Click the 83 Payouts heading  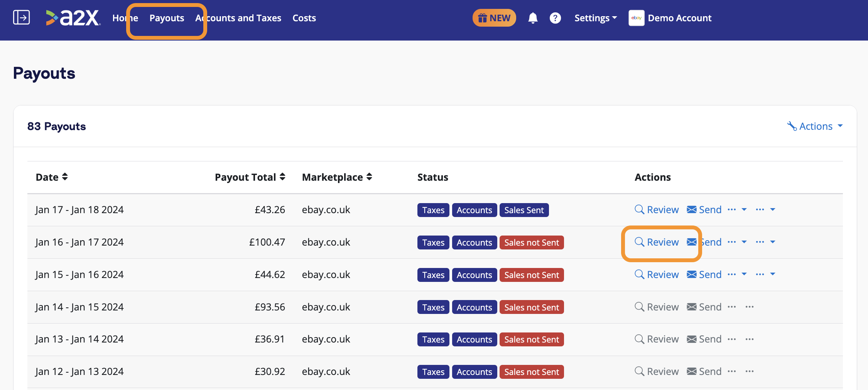pyautogui.click(x=56, y=126)
